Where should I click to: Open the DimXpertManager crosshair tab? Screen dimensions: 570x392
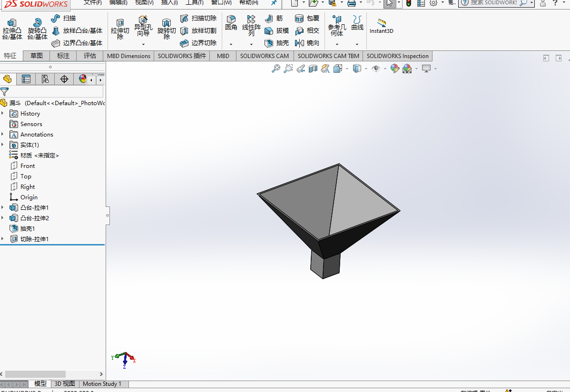pyautogui.click(x=64, y=79)
